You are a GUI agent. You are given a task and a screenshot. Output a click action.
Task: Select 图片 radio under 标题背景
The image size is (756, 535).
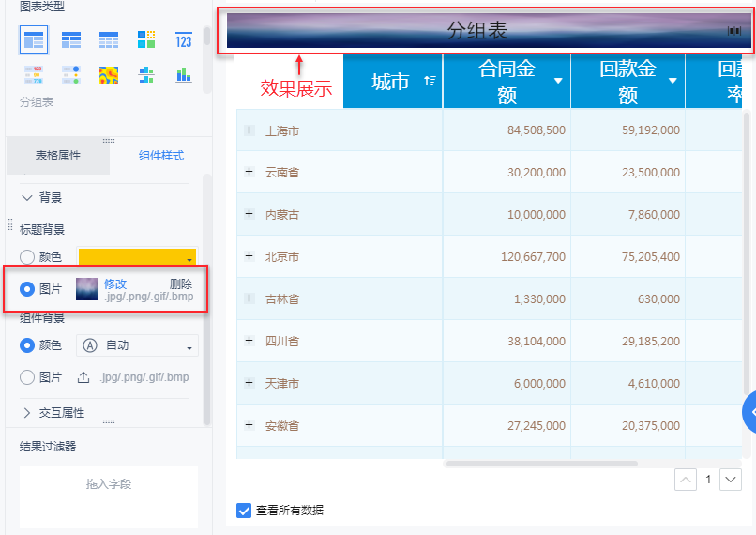27,289
